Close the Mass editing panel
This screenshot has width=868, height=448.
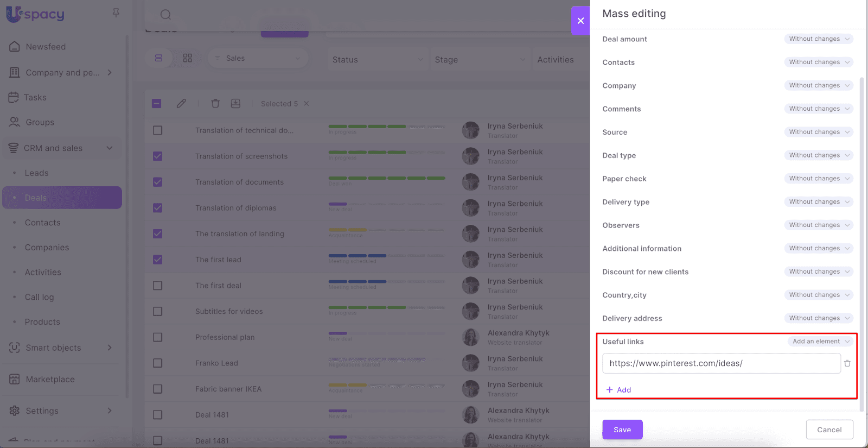(x=580, y=21)
